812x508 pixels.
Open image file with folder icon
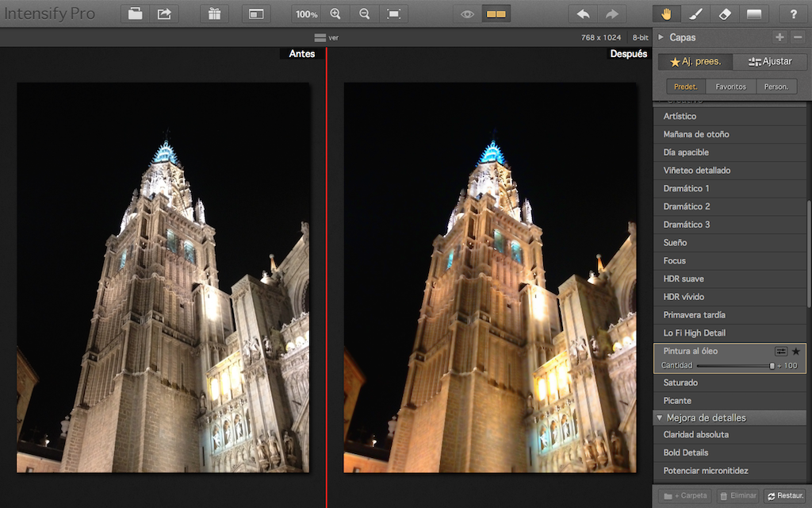tap(135, 14)
